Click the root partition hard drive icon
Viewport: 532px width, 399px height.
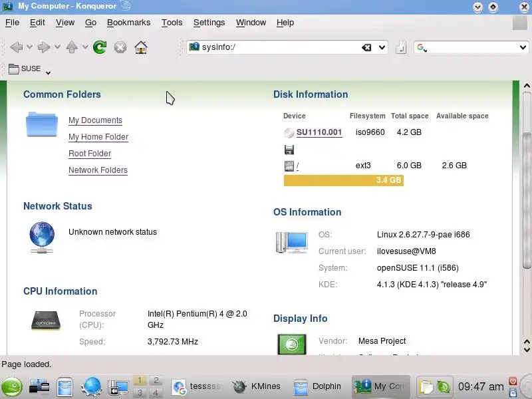click(x=289, y=166)
